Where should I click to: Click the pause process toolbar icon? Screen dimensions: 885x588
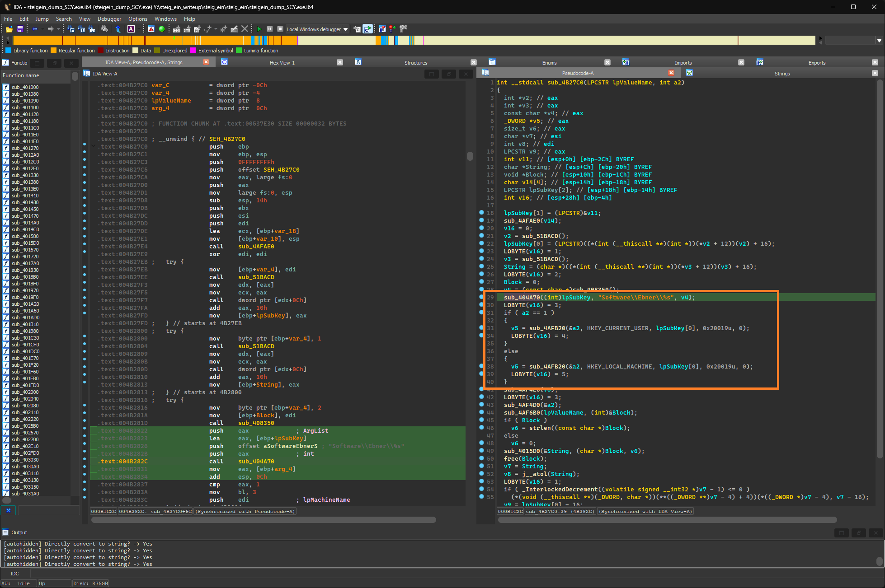[270, 29]
